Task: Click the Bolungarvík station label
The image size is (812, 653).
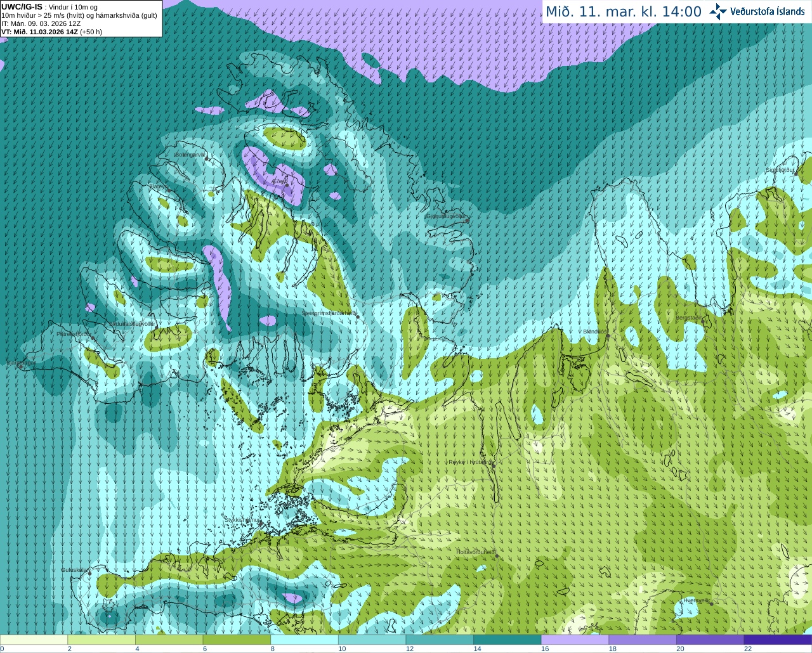Action: 190,155
